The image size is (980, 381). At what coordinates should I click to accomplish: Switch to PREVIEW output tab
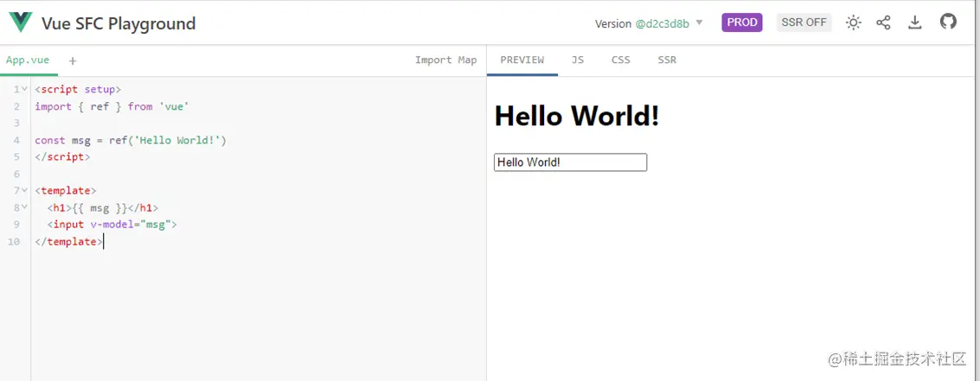pos(522,60)
